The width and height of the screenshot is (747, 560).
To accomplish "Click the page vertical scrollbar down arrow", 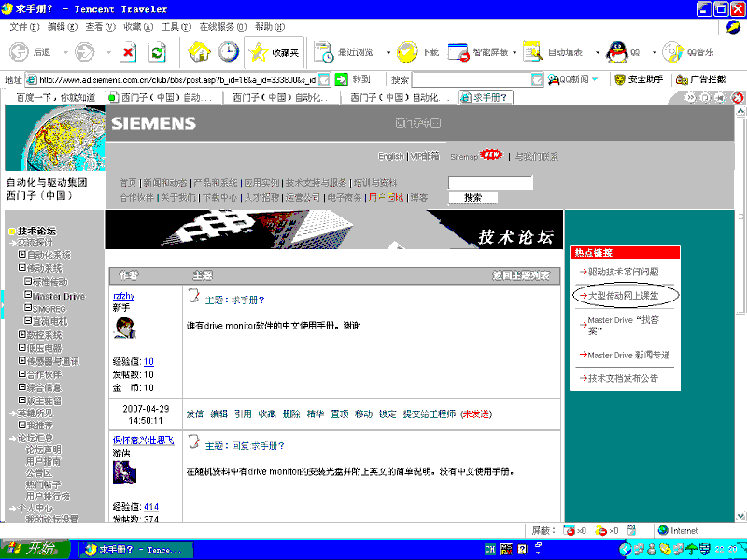I will click(x=740, y=515).
